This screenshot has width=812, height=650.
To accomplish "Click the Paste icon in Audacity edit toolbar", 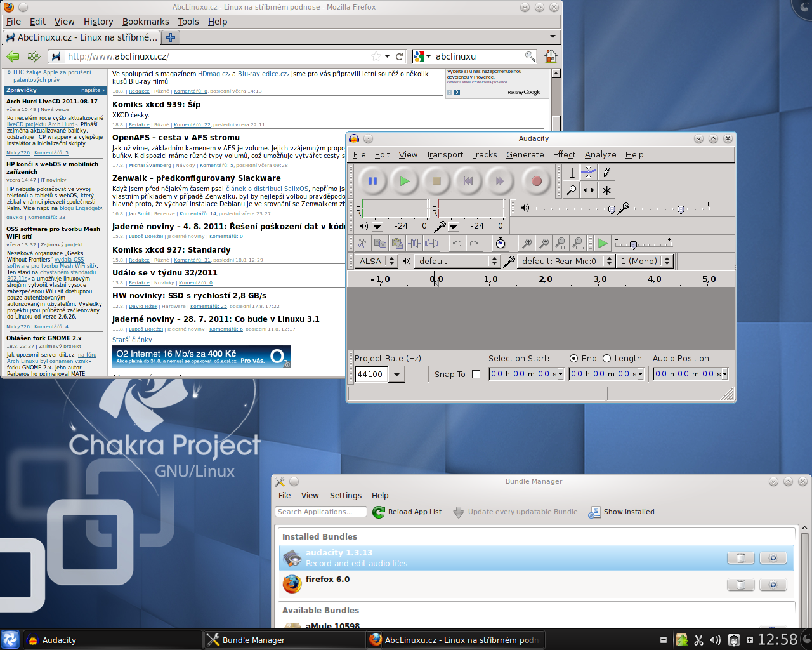I will pos(397,243).
